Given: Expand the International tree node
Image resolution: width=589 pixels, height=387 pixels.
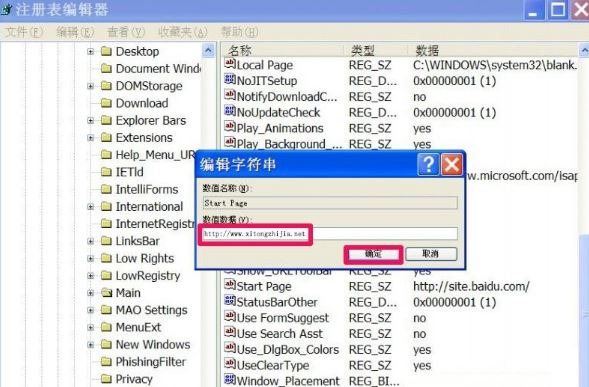Looking at the screenshot, I should pyautogui.click(x=91, y=207).
